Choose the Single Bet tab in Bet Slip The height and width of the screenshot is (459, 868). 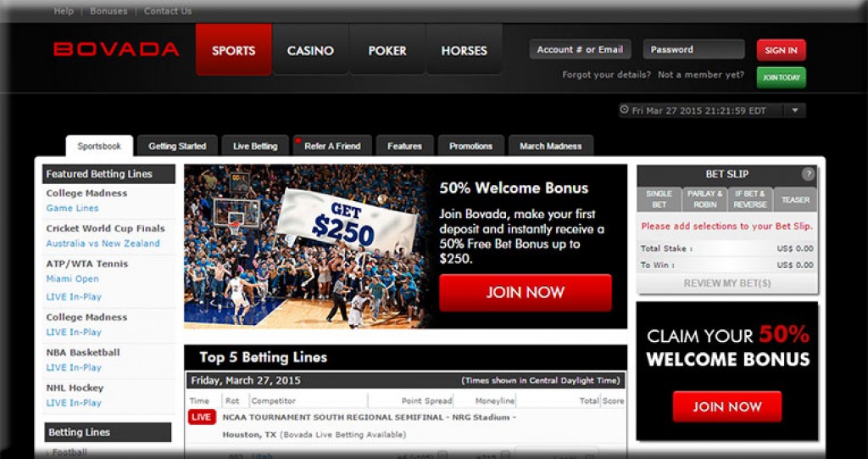tap(659, 199)
